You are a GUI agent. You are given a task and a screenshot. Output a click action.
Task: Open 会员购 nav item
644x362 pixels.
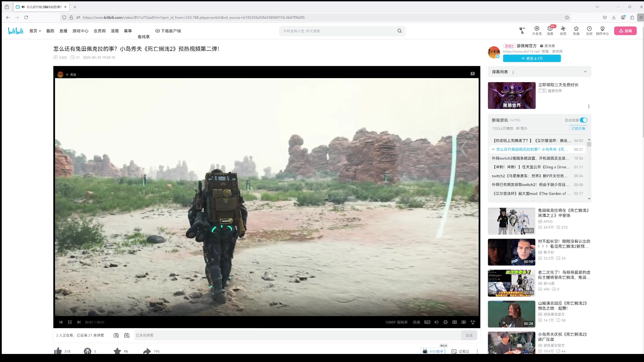[100, 31]
